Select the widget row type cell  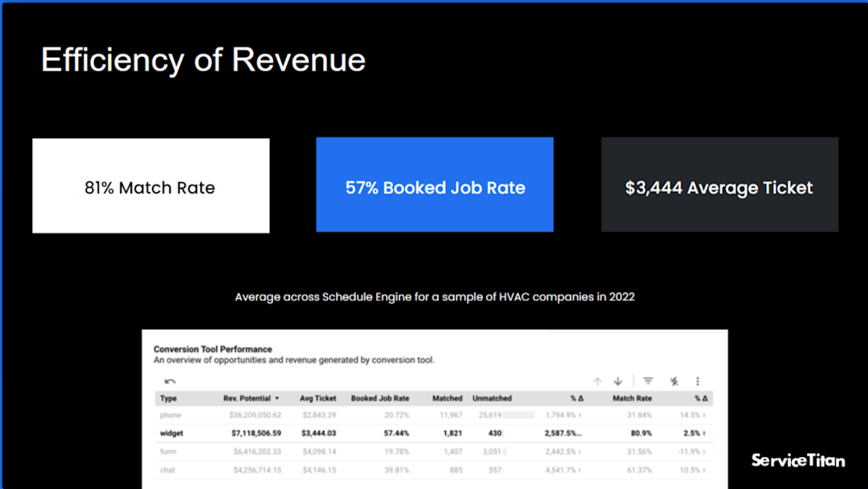pyautogui.click(x=172, y=433)
